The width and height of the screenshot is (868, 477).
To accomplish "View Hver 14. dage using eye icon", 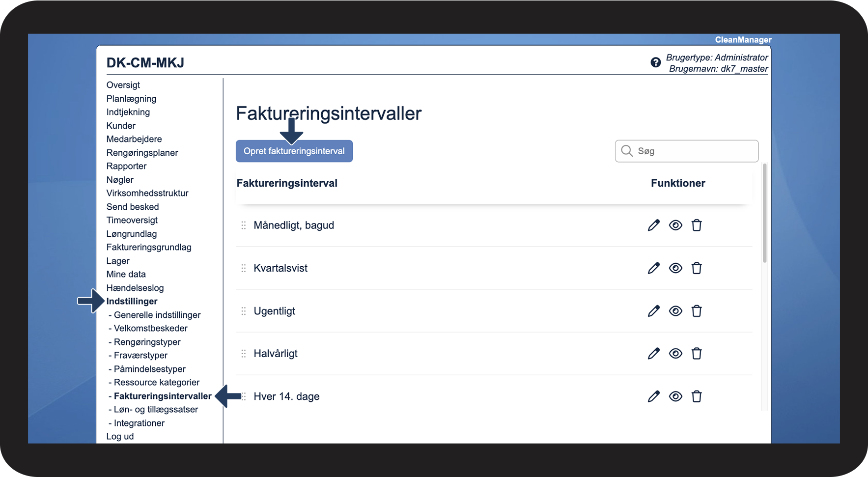I will click(675, 396).
